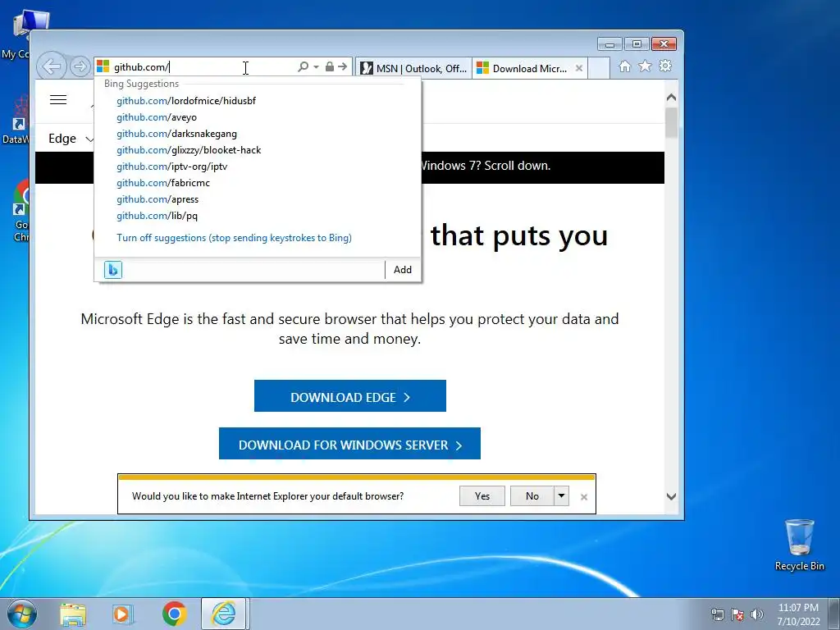Restore down the Internet Explorer window
This screenshot has width=840, height=630.
637,44
